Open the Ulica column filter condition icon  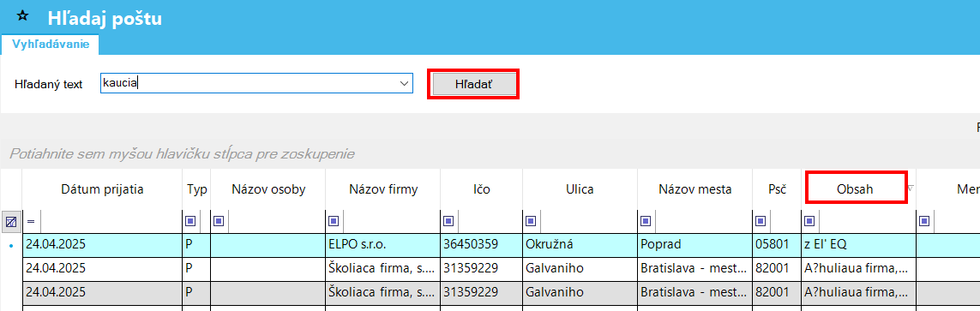click(532, 220)
